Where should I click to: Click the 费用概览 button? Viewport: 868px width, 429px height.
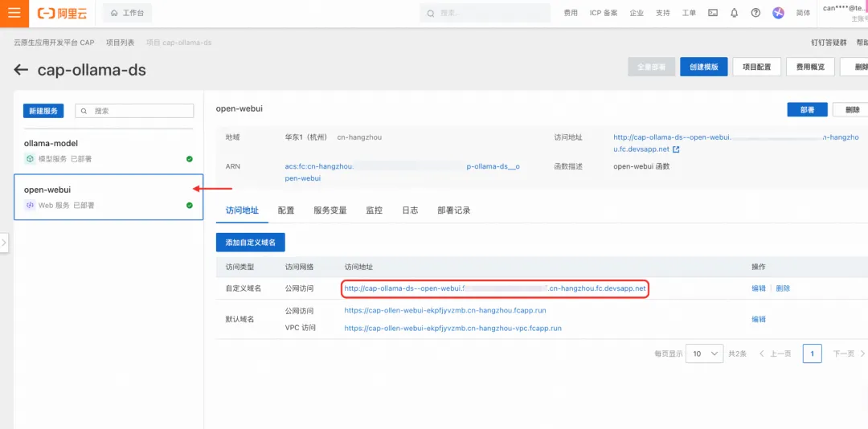[810, 67]
